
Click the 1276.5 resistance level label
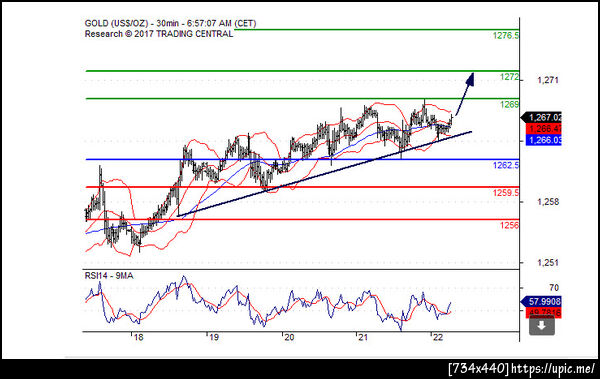[x=505, y=36]
